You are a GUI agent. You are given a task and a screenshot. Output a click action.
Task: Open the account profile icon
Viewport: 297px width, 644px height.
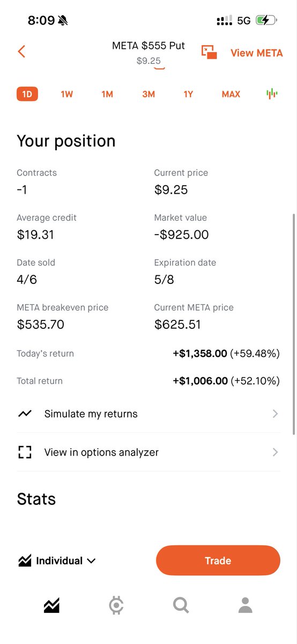pyautogui.click(x=246, y=606)
